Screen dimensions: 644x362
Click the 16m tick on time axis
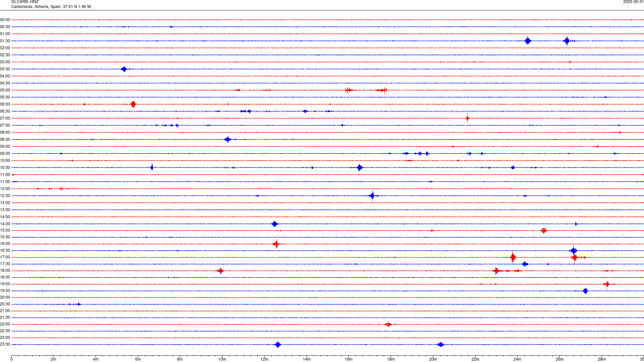tap(349, 359)
